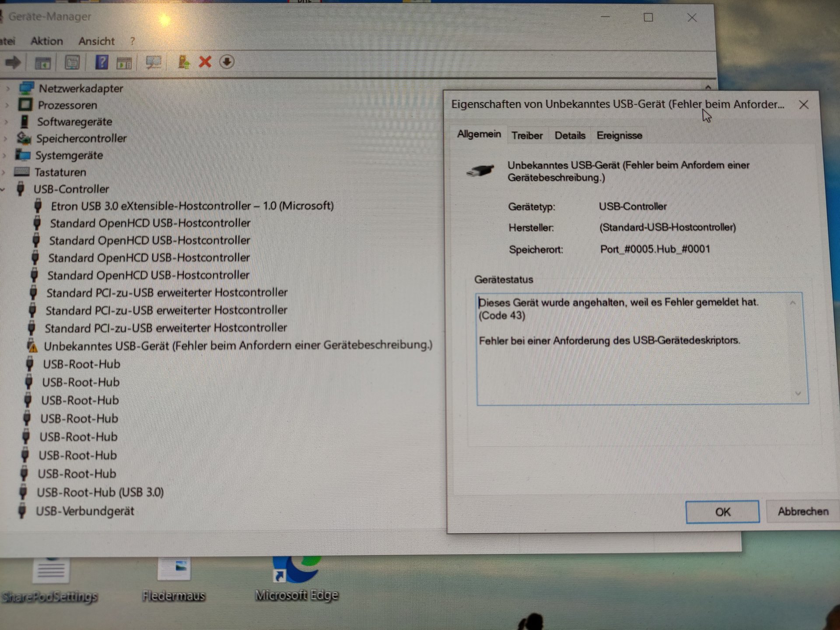The height and width of the screenshot is (630, 840).
Task: Click the Speichercontroller category icon
Action: coord(24,138)
